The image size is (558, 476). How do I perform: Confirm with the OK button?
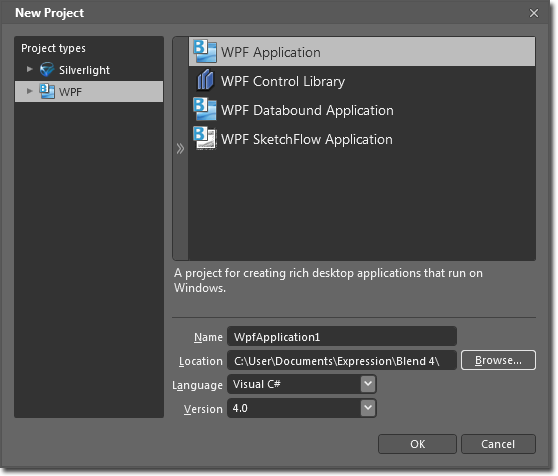[417, 444]
